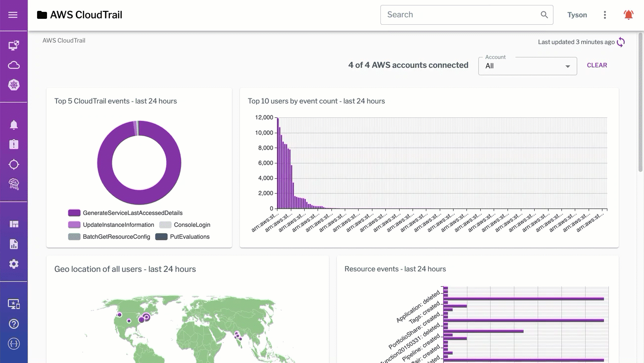This screenshot has width=644, height=363.
Task: Open the reports chart document icon
Action: 14,244
